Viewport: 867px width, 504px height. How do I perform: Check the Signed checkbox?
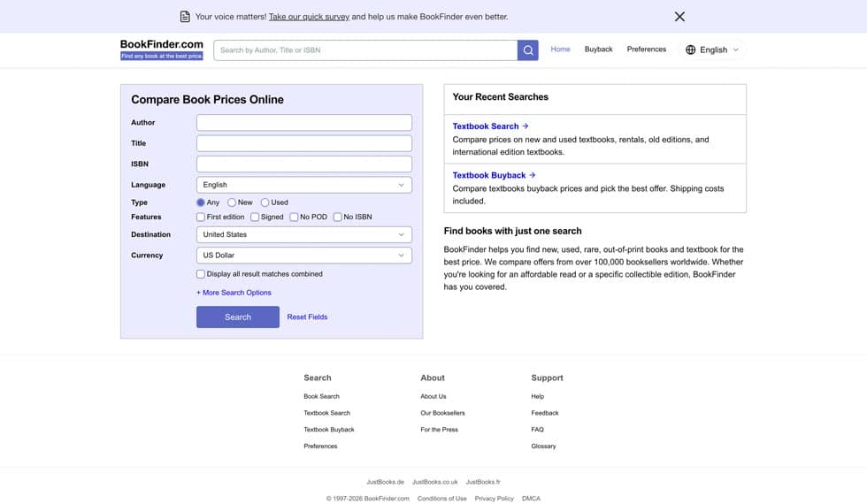pyautogui.click(x=255, y=218)
